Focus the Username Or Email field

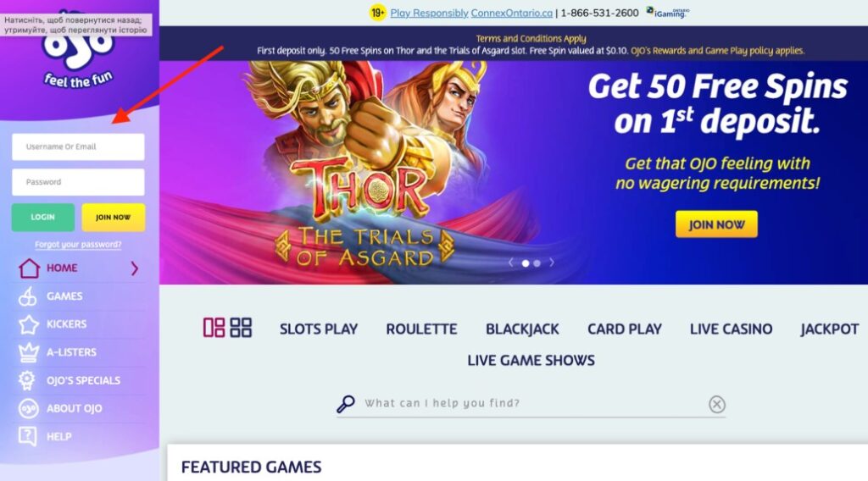pyautogui.click(x=78, y=147)
